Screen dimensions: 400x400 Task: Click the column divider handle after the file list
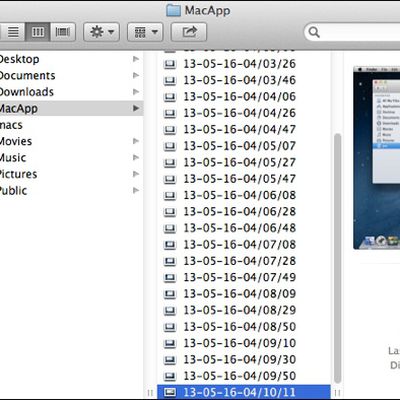[x=337, y=393]
